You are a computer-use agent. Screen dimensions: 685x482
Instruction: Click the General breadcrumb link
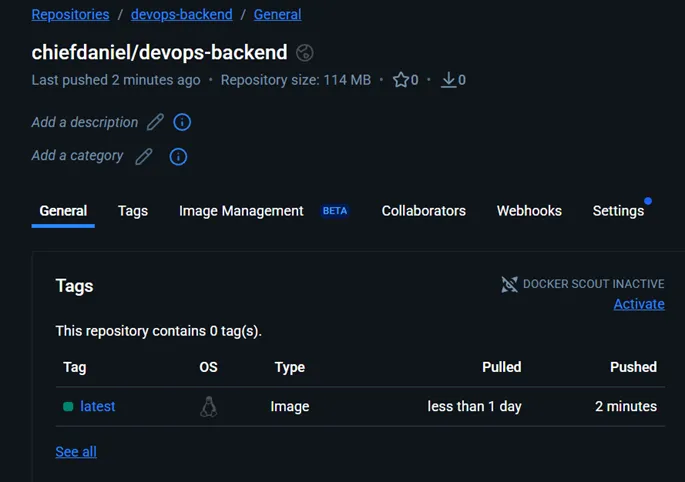277,14
